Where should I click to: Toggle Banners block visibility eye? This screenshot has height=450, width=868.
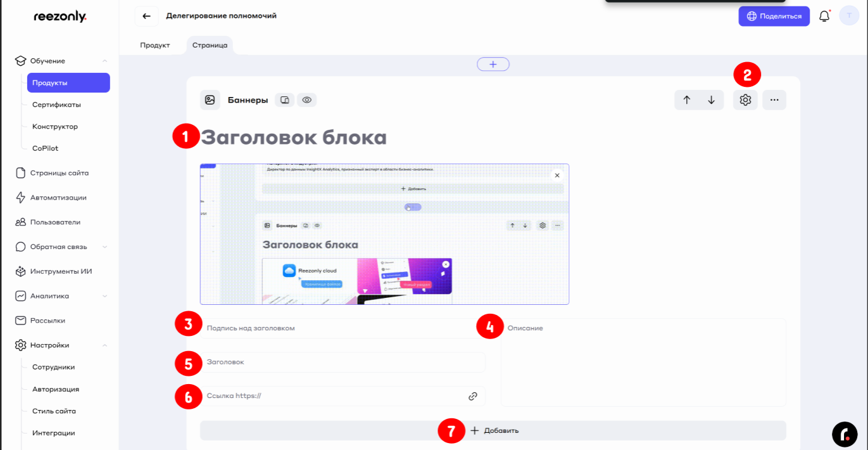click(307, 100)
